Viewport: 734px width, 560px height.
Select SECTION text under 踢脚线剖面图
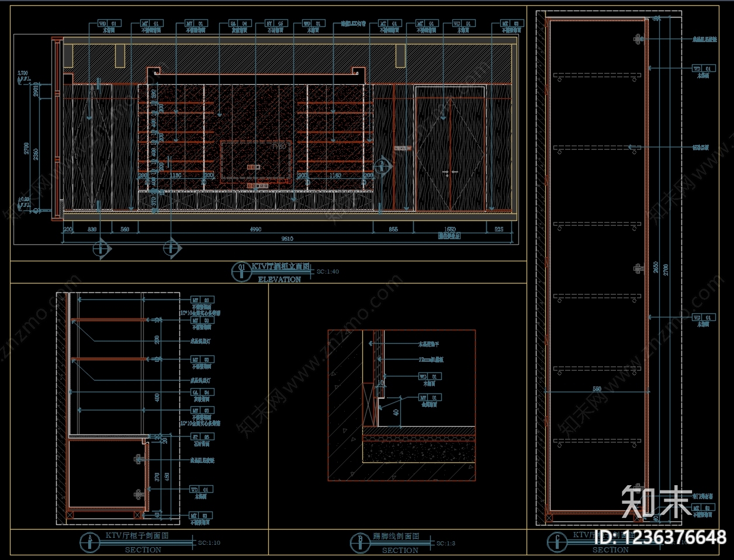[400, 551]
